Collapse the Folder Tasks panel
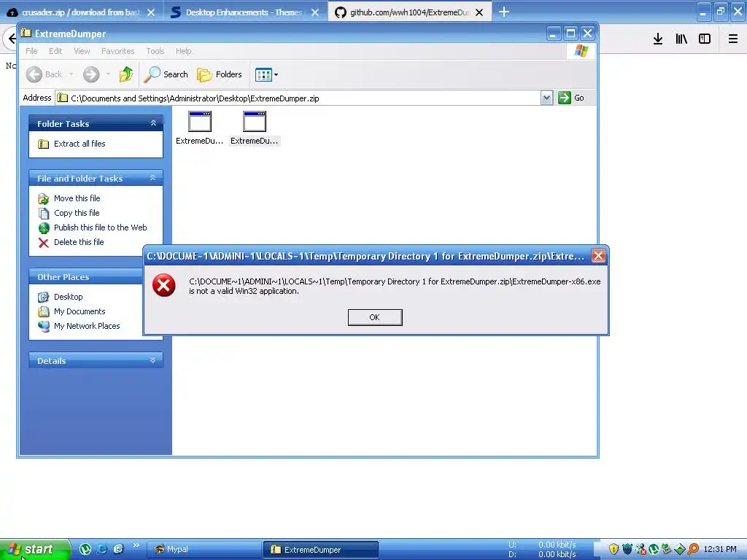This screenshot has width=747, height=560. pos(153,123)
